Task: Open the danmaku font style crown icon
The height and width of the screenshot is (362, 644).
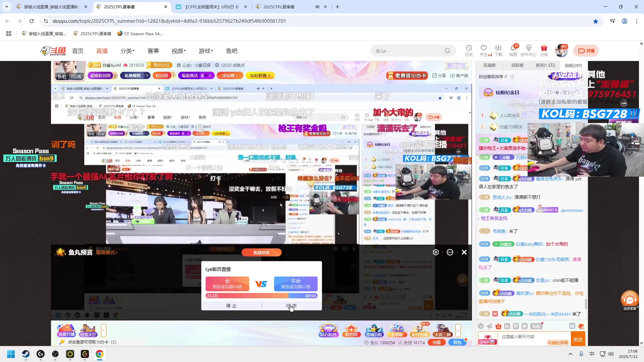Action: (x=498, y=326)
